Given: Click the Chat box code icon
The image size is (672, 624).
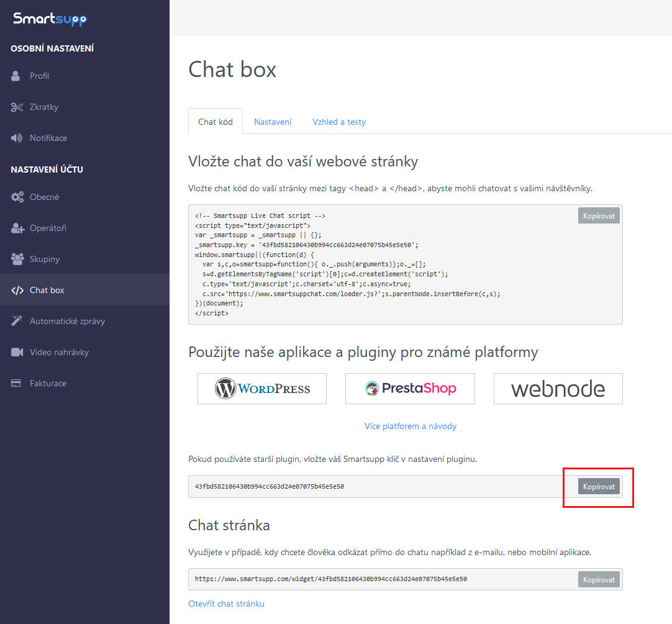Looking at the screenshot, I should [x=17, y=290].
